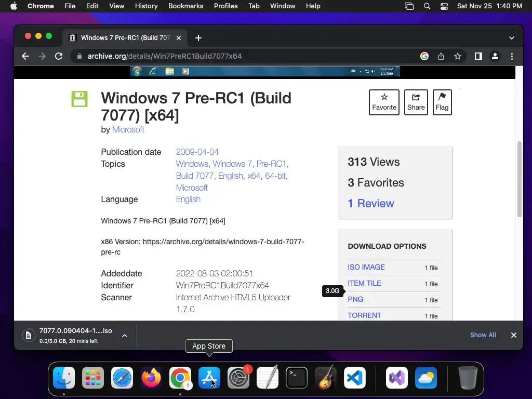532x399 pixels.
Task: Click the Build 7077 topic link
Action: point(195,176)
